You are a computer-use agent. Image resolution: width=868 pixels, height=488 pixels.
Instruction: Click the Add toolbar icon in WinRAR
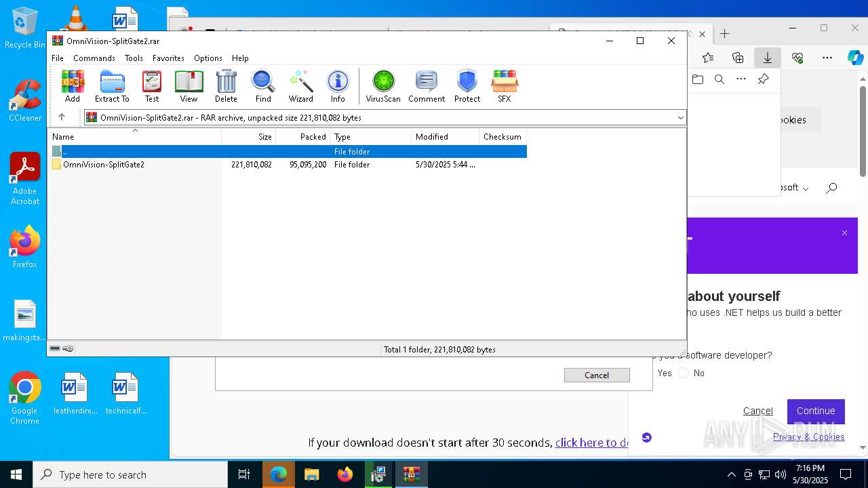pyautogui.click(x=73, y=86)
